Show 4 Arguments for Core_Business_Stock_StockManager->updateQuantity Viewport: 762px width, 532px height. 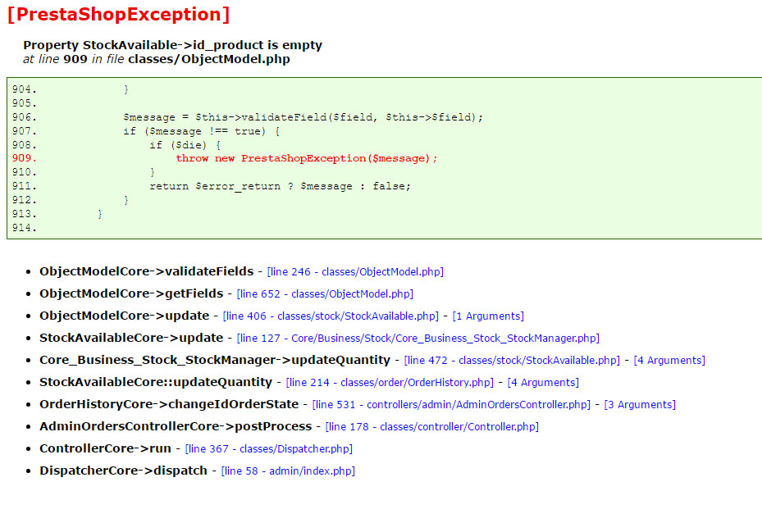coord(669,360)
